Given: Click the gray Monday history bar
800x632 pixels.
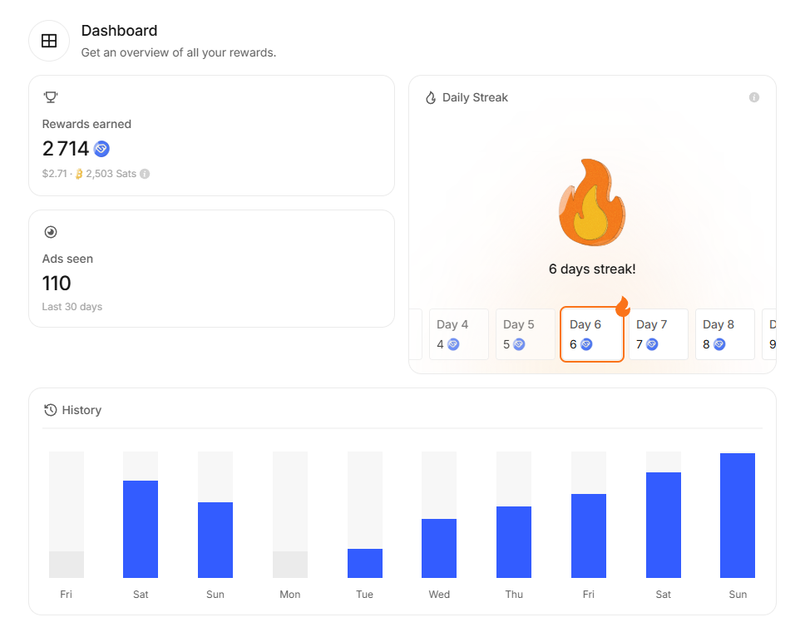Looking at the screenshot, I should [290, 564].
